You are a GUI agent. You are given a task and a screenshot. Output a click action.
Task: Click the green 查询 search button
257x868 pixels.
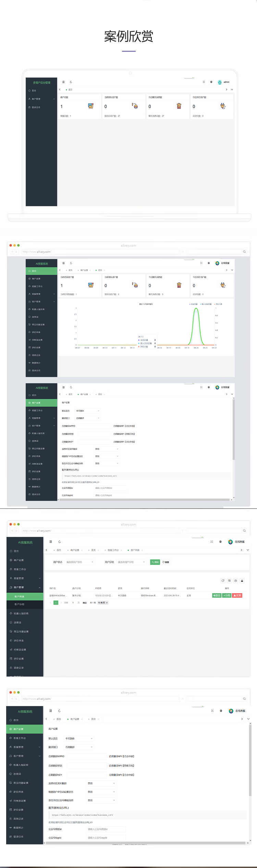[155, 562]
